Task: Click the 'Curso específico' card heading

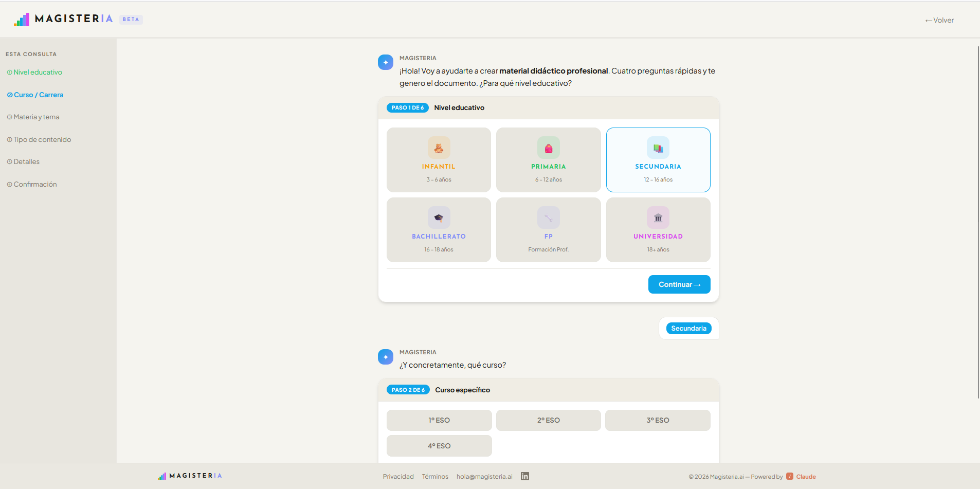Action: click(x=463, y=390)
